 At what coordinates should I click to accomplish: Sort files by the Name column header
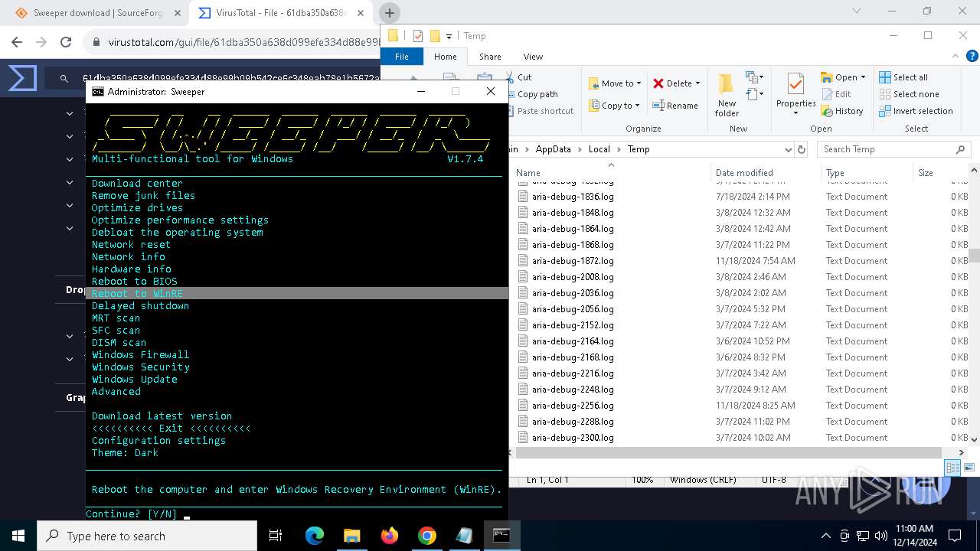pyautogui.click(x=611, y=173)
